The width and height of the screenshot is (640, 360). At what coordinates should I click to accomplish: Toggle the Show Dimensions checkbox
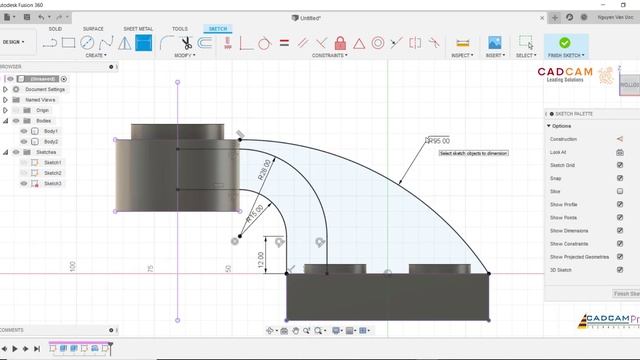[620, 231]
